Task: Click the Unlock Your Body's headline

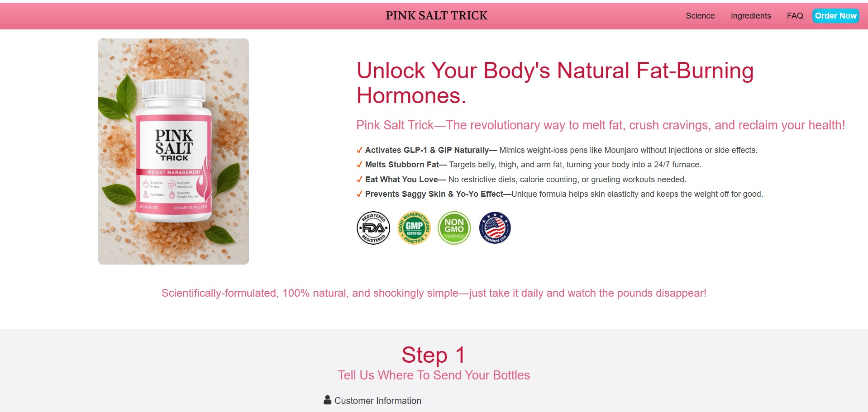Action: tap(555, 83)
